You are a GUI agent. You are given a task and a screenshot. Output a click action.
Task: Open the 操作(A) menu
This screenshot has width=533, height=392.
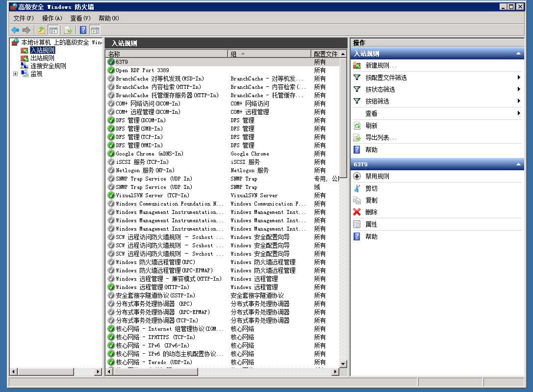[x=52, y=18]
